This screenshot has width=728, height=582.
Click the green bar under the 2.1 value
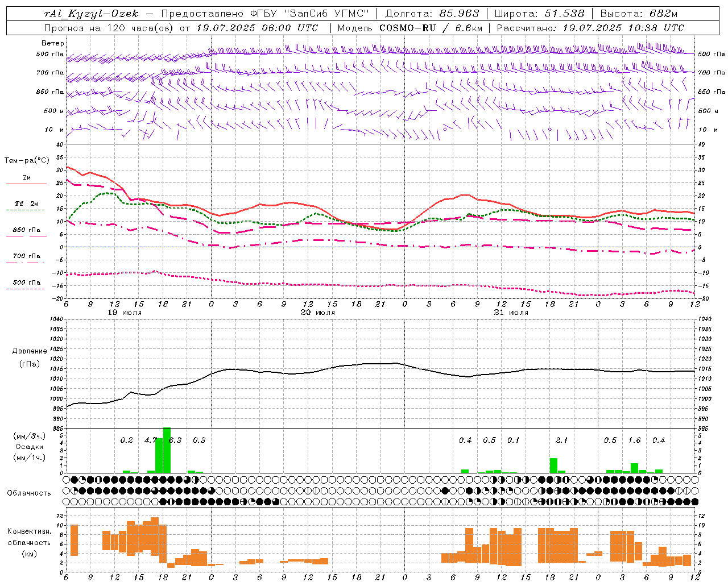click(553, 465)
